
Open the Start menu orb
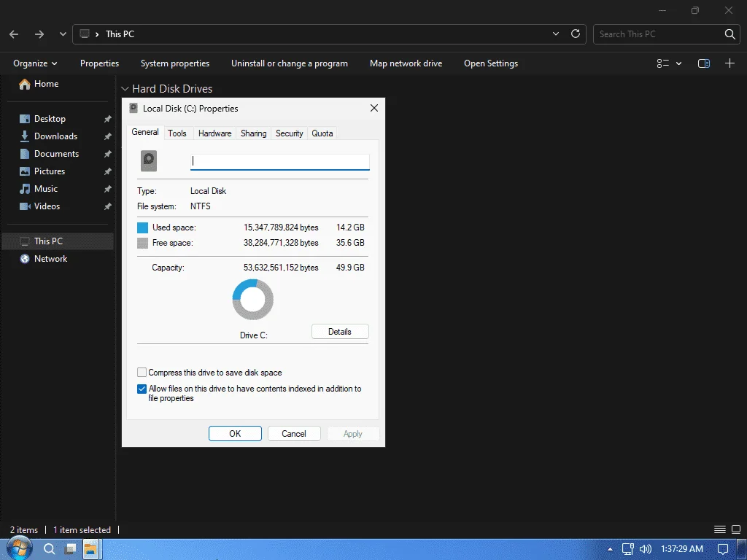point(19,548)
